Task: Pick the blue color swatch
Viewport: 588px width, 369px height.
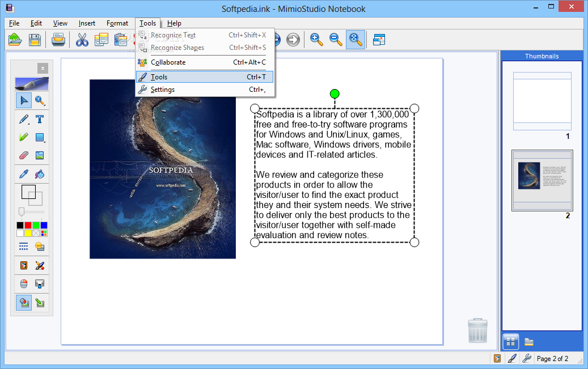Action: 44,225
